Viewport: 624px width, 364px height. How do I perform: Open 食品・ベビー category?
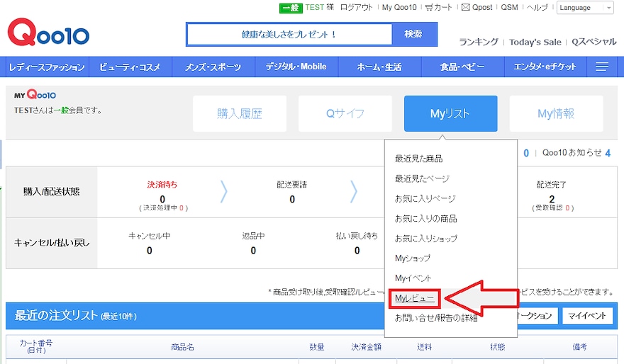462,67
